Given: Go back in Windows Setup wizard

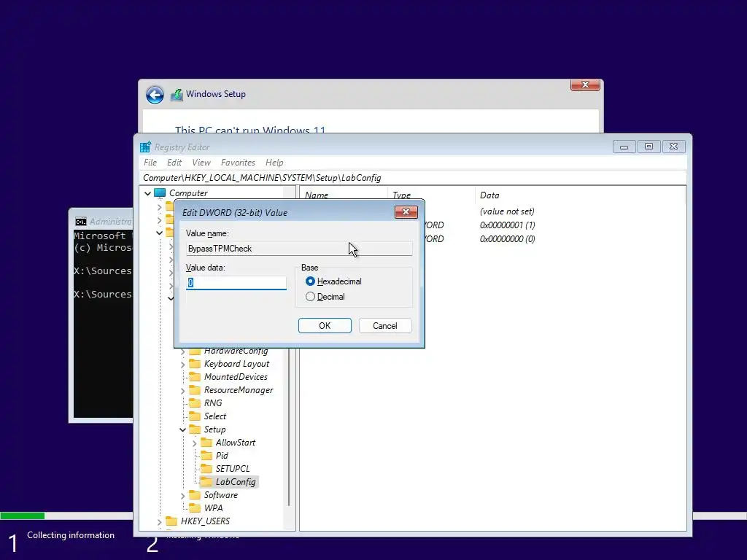Looking at the screenshot, I should [x=155, y=95].
